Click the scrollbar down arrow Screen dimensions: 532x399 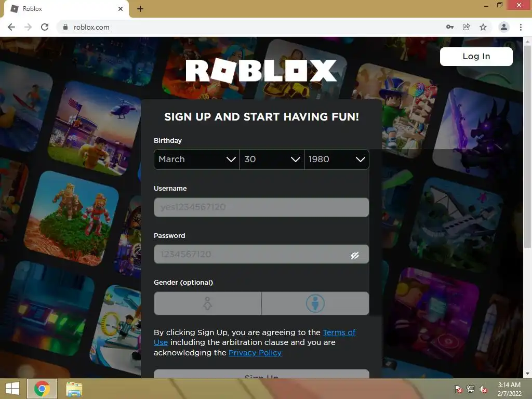pyautogui.click(x=527, y=374)
